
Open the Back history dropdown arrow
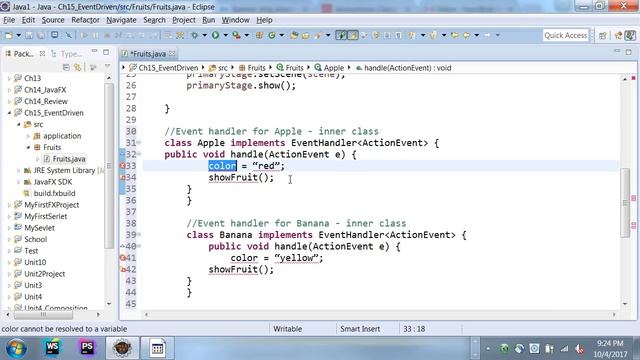(476, 36)
